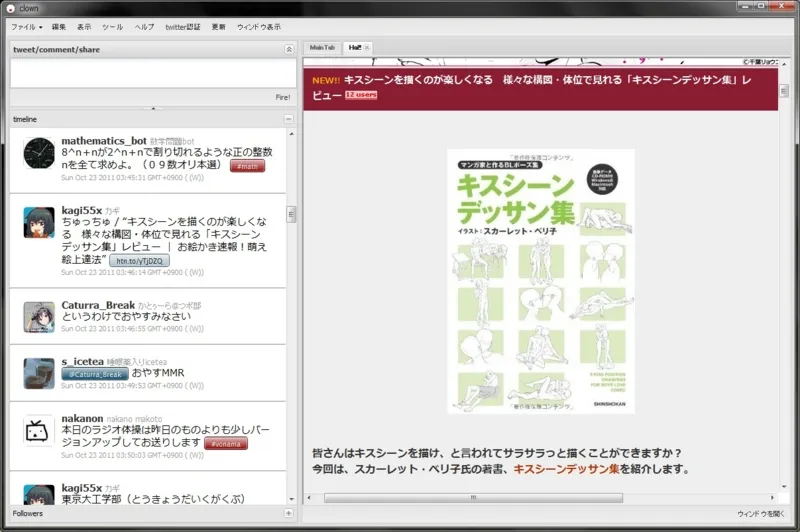The width and height of the screenshot is (800, 532).
Task: Open the ツール menu
Action: (x=113, y=27)
